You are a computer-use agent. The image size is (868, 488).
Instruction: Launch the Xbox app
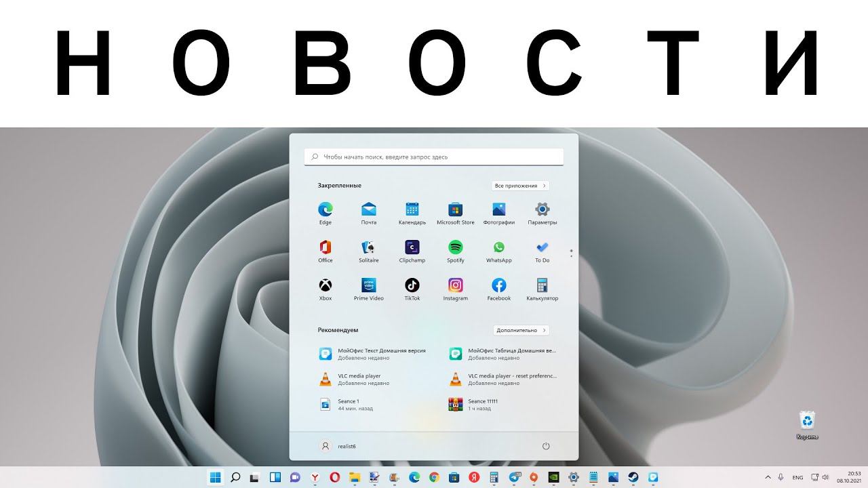pyautogui.click(x=325, y=289)
